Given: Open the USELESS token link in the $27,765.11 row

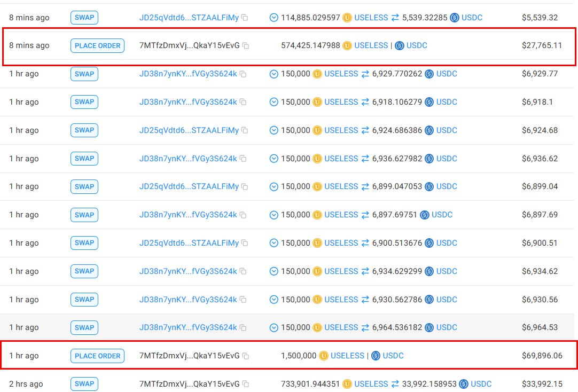Looking at the screenshot, I should click(x=371, y=46).
